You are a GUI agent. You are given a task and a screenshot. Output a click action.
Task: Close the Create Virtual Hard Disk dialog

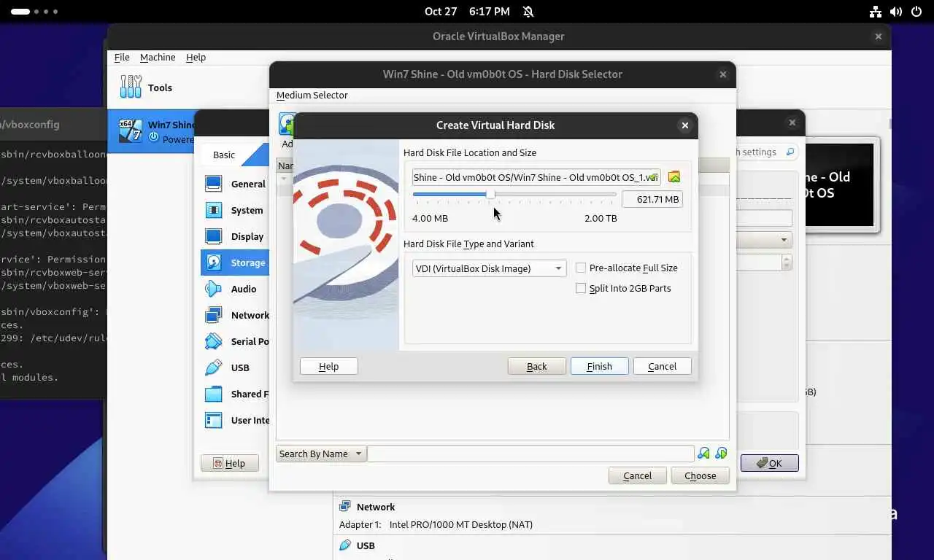pyautogui.click(x=684, y=125)
